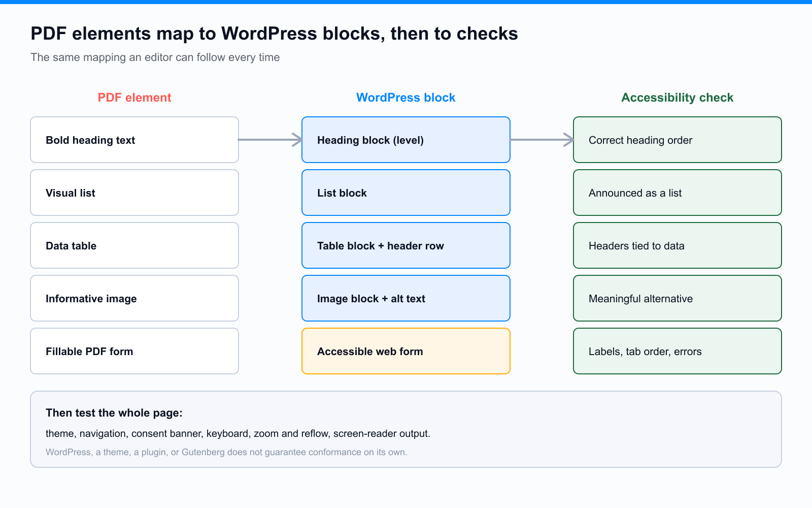Click the "Table block + header row" box

406,245
